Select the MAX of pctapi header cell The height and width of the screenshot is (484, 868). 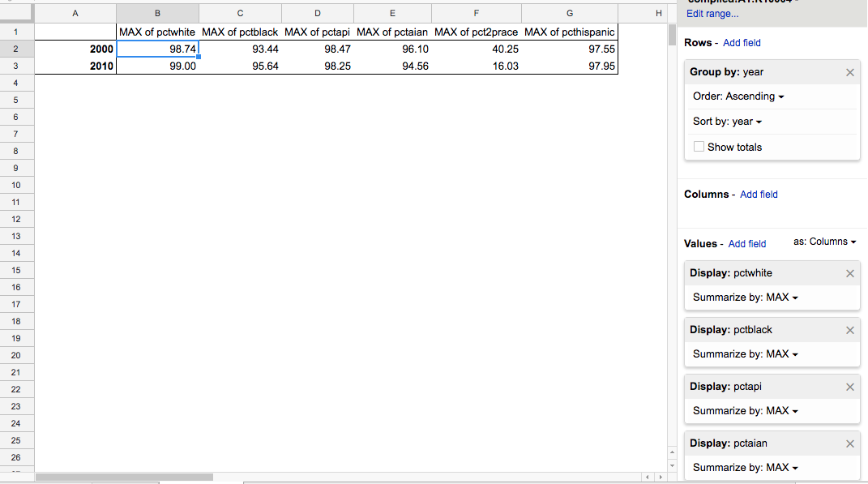[318, 32]
